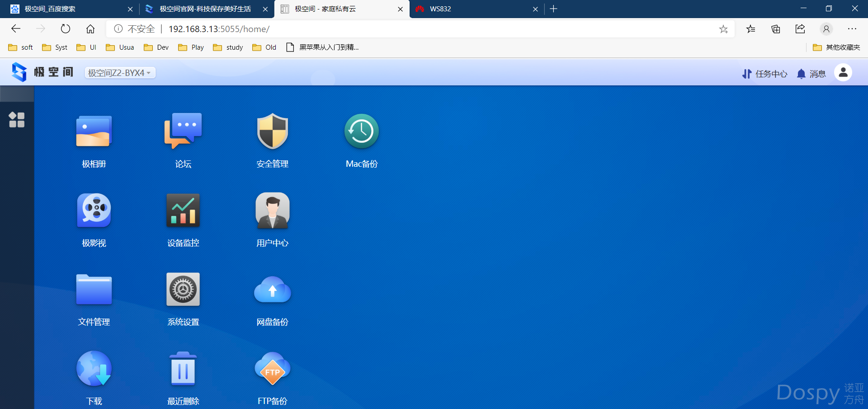868x409 pixels.
Task: Open the Play bookmarks folder
Action: (191, 47)
